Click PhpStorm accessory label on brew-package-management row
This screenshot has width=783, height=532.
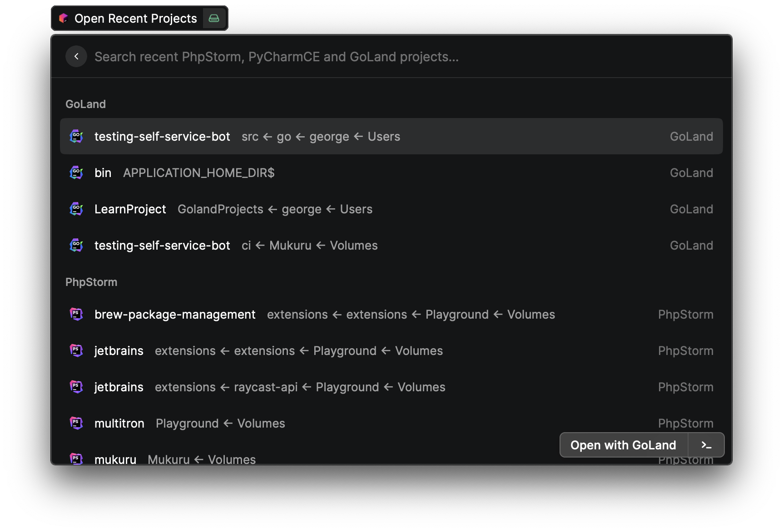click(x=685, y=315)
